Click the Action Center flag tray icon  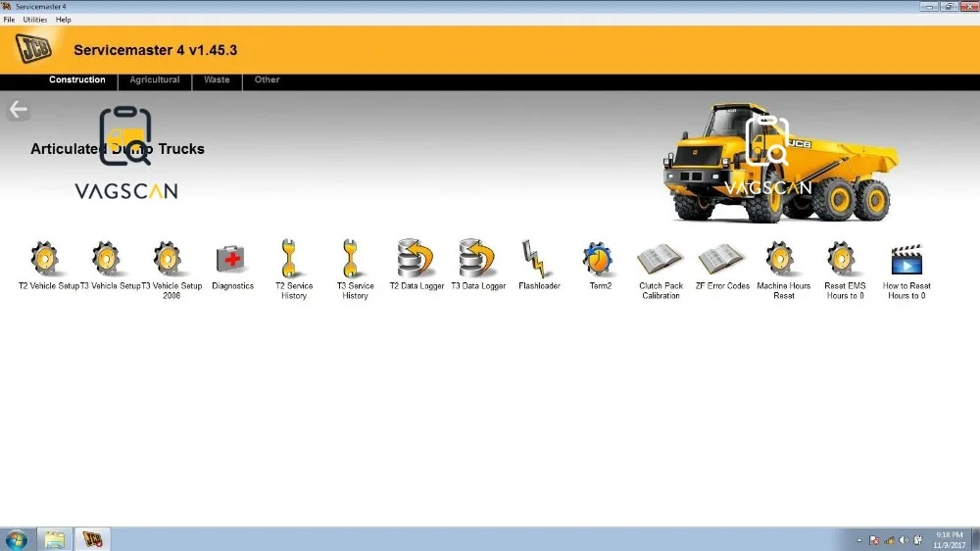(874, 540)
